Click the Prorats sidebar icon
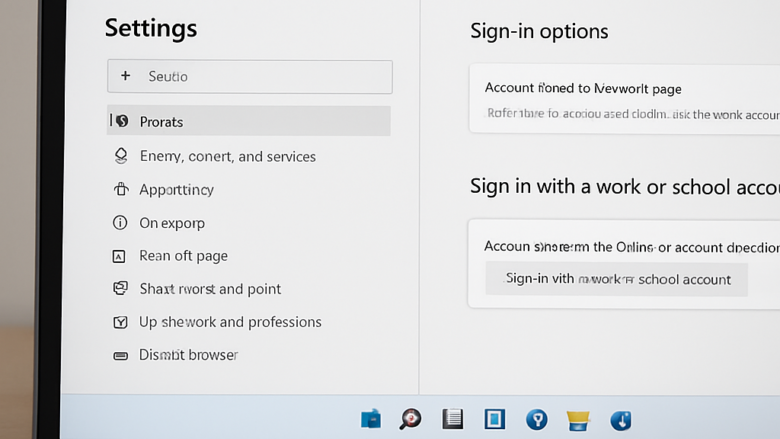The width and height of the screenshot is (780, 439). click(x=121, y=121)
